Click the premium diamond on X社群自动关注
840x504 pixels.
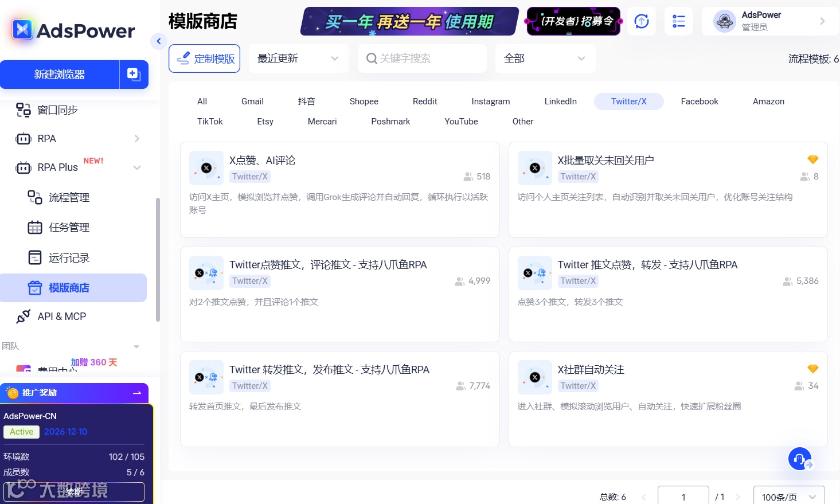(x=813, y=369)
